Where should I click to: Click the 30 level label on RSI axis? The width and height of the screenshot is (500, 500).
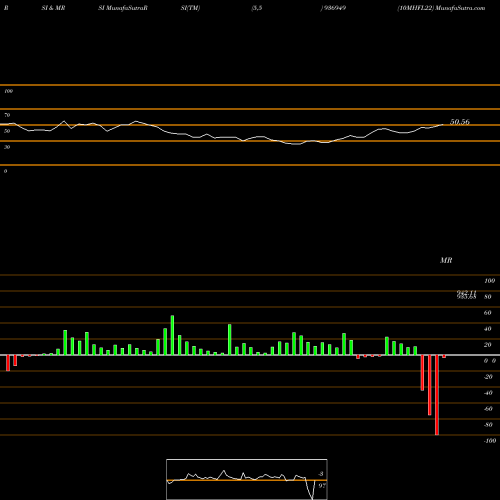point(7,147)
